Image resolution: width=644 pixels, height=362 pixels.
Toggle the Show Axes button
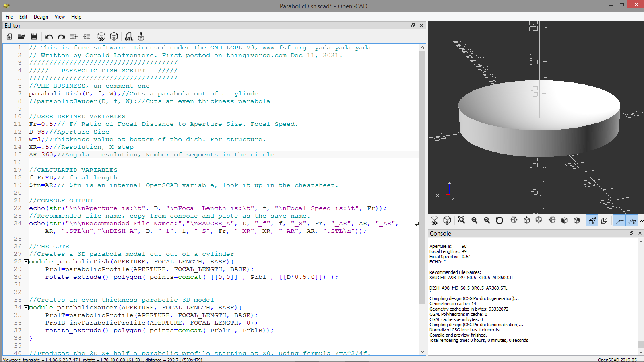(619, 220)
